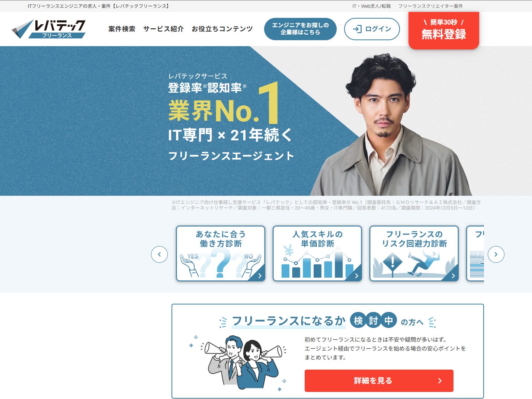Click the ログイン button

372,29
